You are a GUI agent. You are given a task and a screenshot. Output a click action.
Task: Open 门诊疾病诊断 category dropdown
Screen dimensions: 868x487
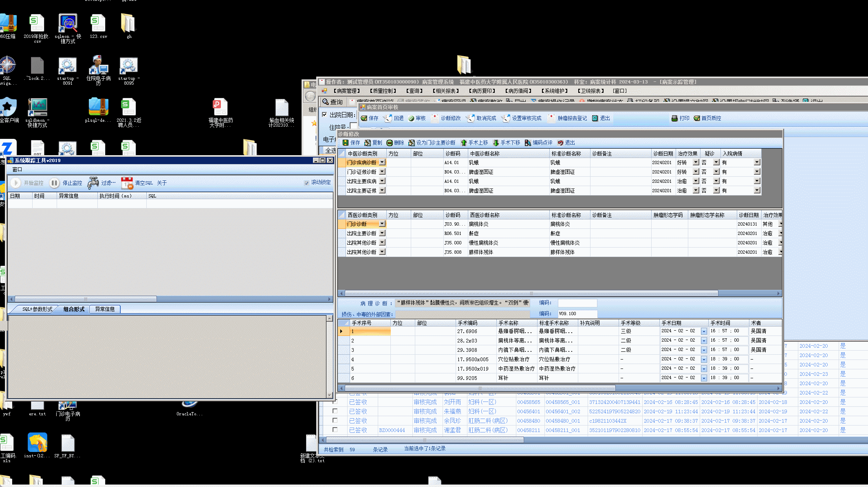tap(382, 162)
